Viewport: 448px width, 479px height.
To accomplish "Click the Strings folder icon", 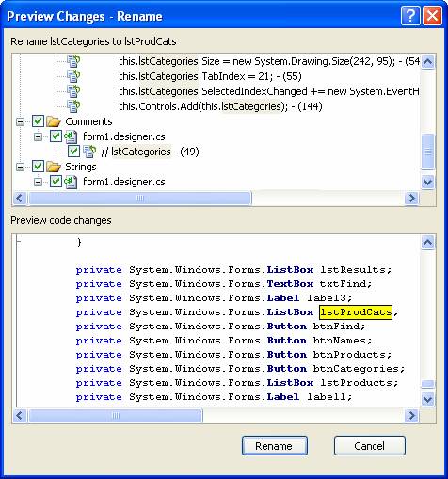I will (x=54, y=167).
